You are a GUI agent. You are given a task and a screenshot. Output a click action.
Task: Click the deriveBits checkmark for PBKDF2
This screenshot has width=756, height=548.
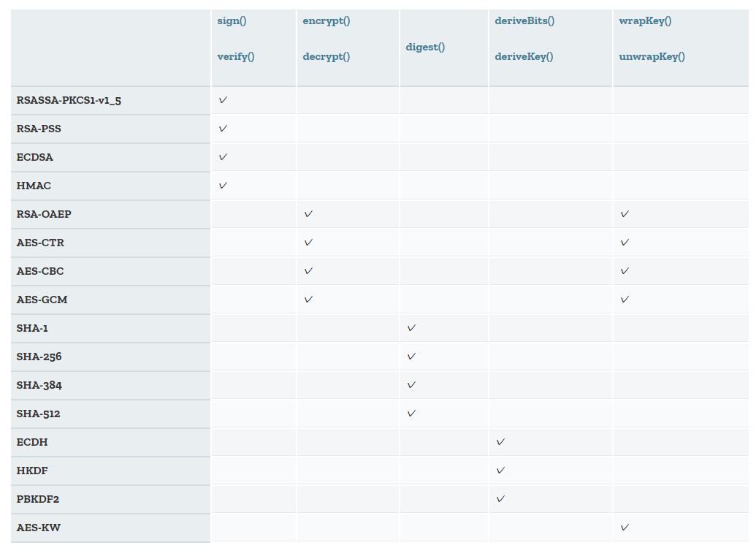(x=500, y=498)
